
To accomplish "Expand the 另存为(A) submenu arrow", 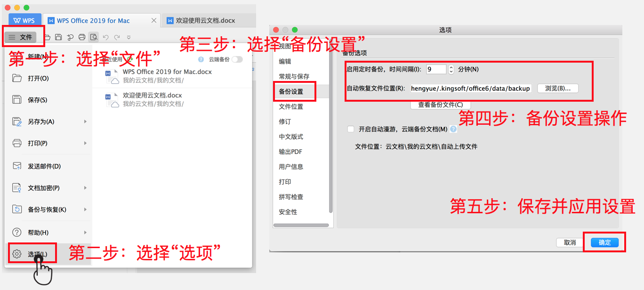I will 85,121.
